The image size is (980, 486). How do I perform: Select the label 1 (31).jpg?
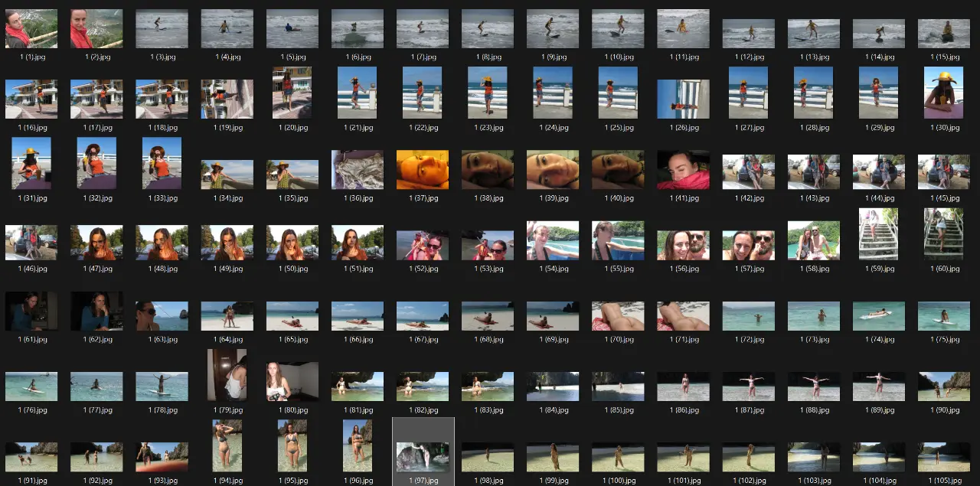coord(31,198)
